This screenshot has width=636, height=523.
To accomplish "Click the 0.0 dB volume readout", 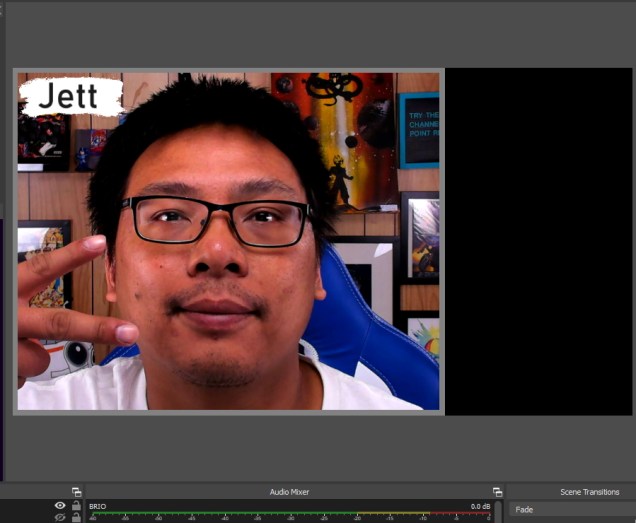I will (480, 507).
